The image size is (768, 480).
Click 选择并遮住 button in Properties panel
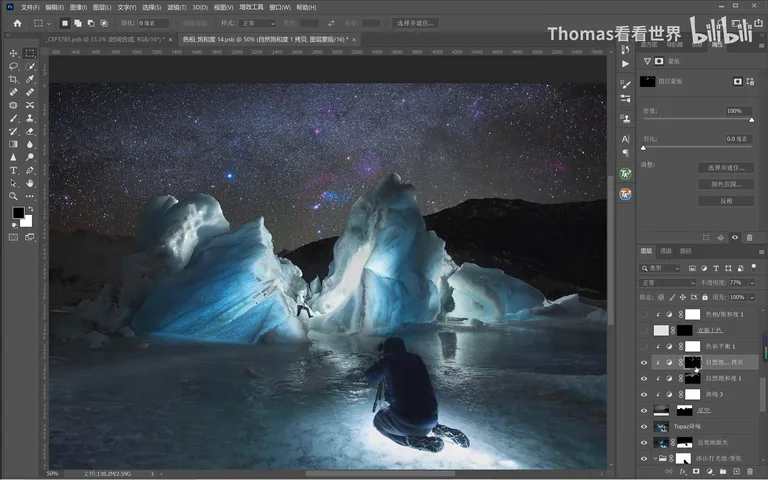726,168
